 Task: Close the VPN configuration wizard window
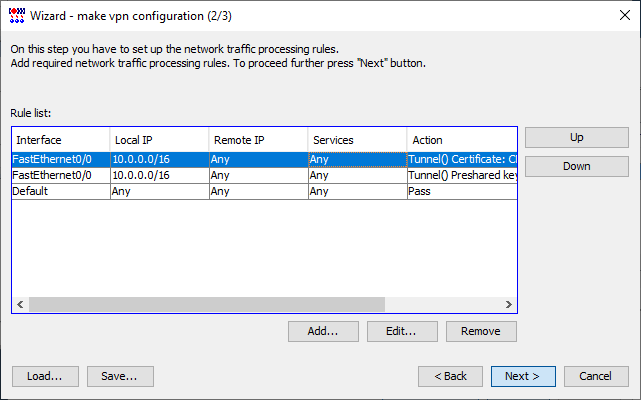pos(625,16)
